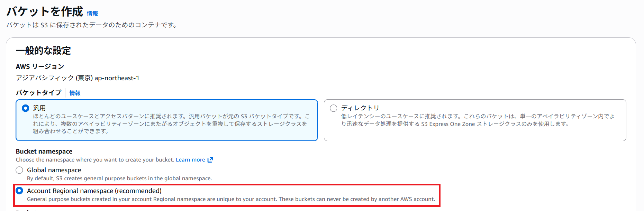Choose the Account Regional namespace radio button
The image size is (644, 211).
coord(19,191)
